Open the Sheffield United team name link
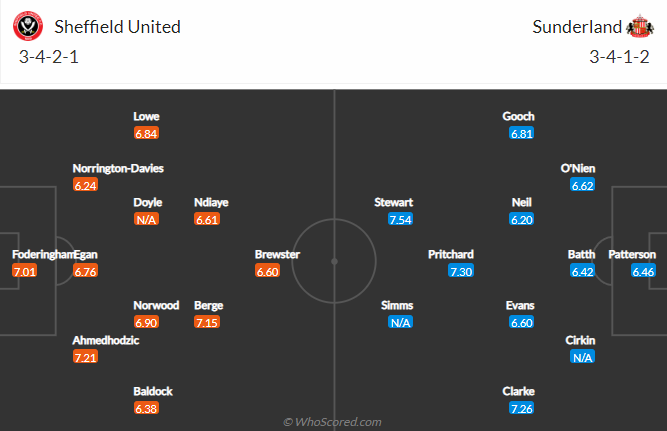This screenshot has width=667, height=431. coord(117,27)
